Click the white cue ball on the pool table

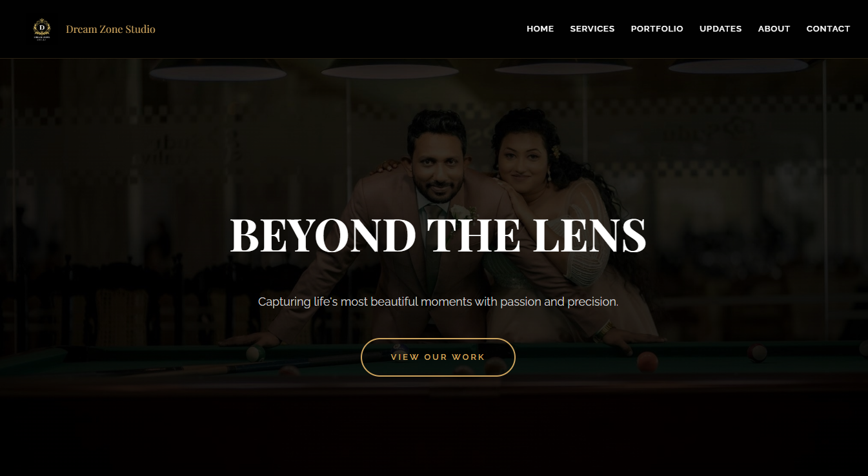(255, 353)
